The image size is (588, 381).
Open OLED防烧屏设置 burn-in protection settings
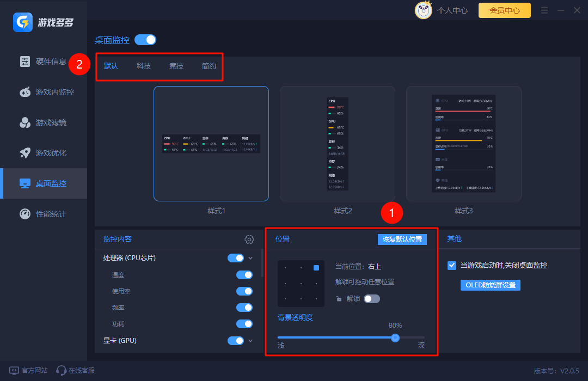point(490,285)
